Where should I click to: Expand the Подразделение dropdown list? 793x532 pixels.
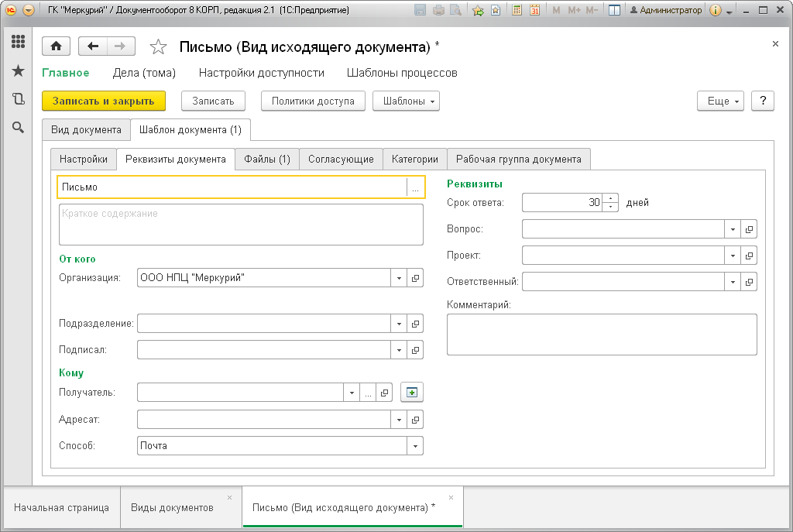(399, 324)
